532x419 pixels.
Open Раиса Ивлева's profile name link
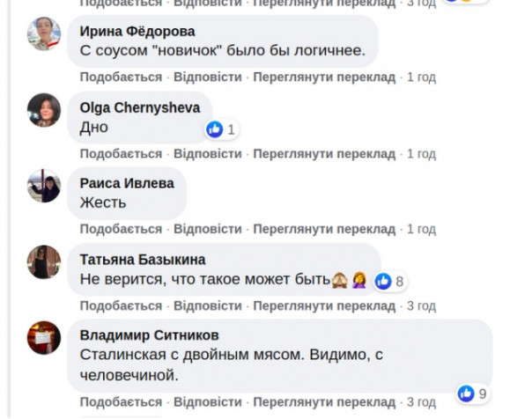click(x=126, y=183)
